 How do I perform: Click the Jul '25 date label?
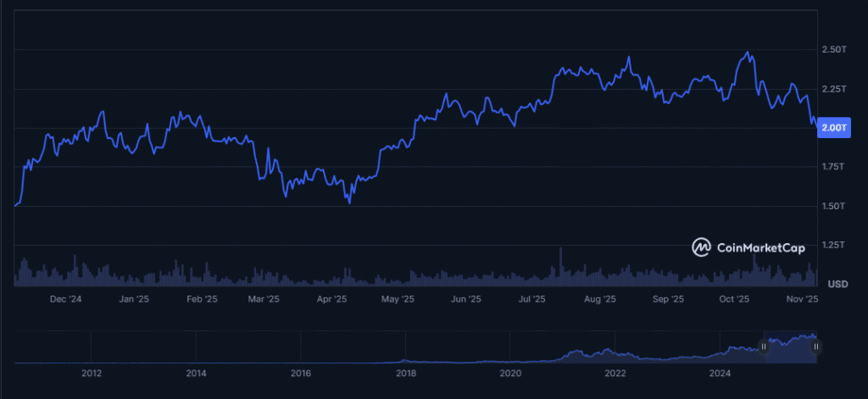click(x=531, y=299)
